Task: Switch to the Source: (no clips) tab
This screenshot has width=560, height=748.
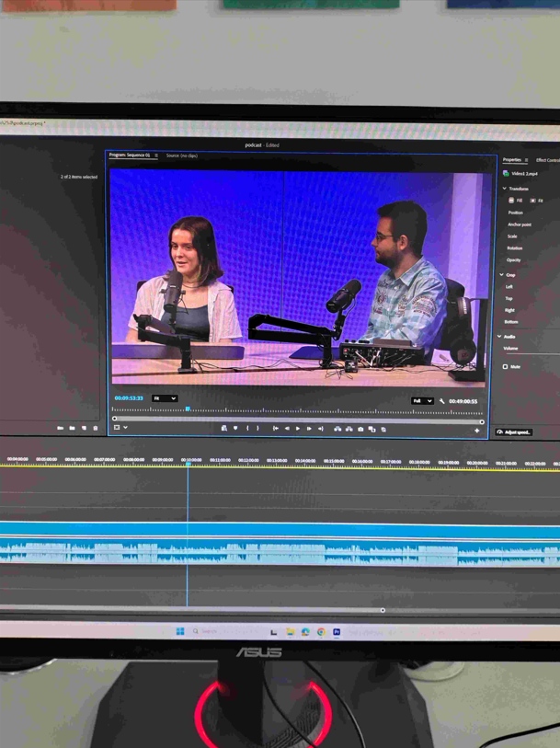Action: pyautogui.click(x=181, y=155)
